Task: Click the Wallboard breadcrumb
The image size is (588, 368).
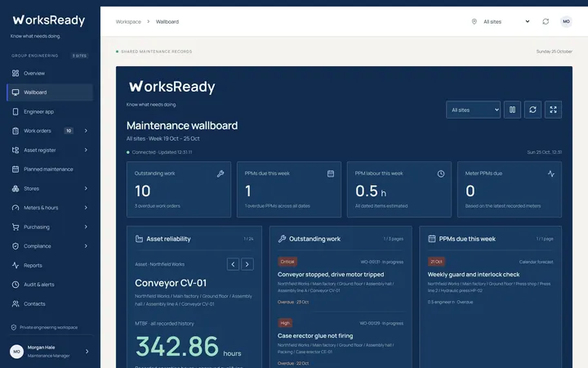Action: coord(167,22)
